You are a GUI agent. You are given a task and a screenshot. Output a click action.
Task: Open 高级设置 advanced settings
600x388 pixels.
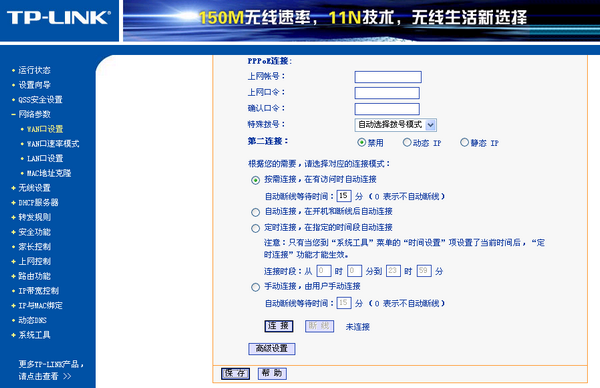(272, 349)
